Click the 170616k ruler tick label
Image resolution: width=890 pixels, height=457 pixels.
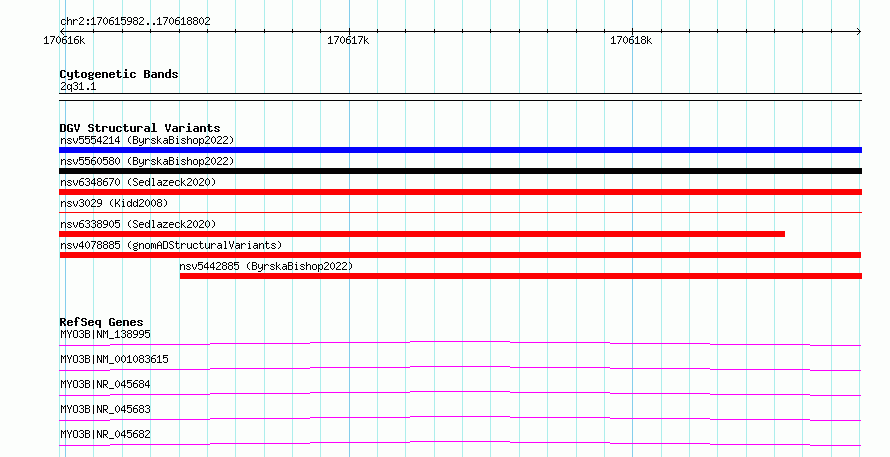[64, 40]
